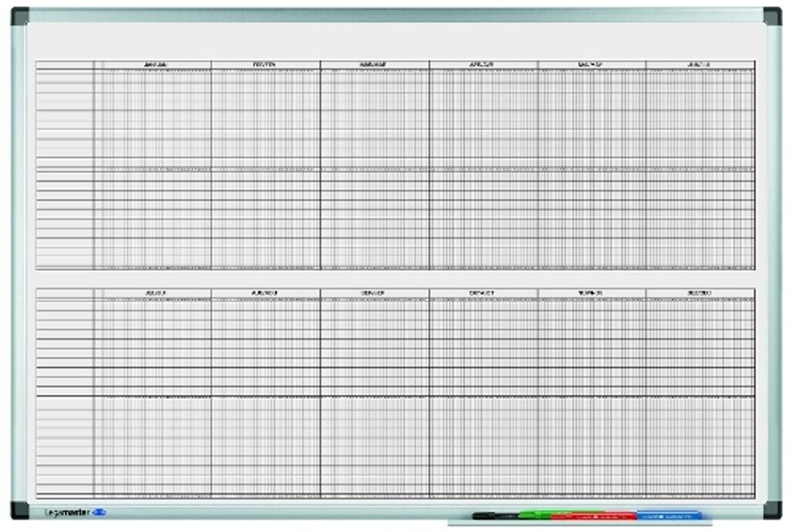The image size is (790, 532).
Task: Select the July month header
Action: click(x=153, y=293)
